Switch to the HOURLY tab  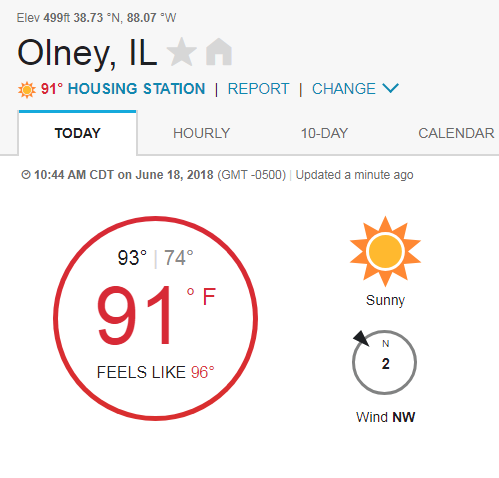coord(201,133)
